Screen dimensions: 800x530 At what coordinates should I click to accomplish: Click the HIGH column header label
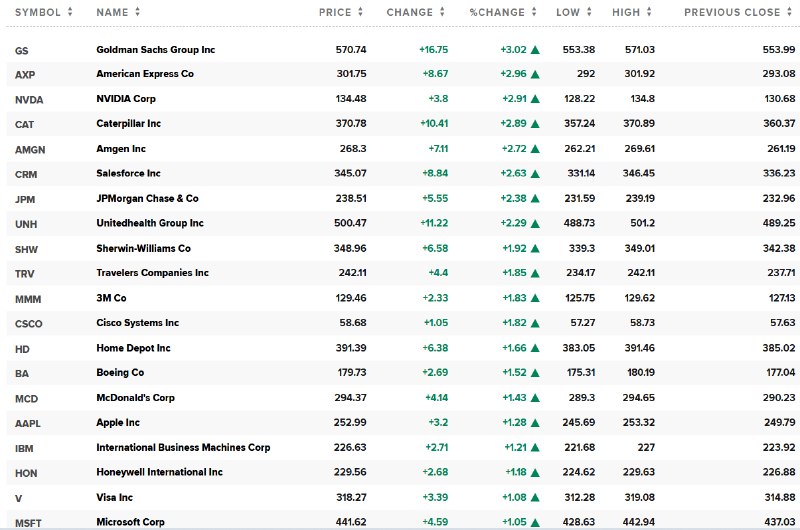click(x=626, y=12)
